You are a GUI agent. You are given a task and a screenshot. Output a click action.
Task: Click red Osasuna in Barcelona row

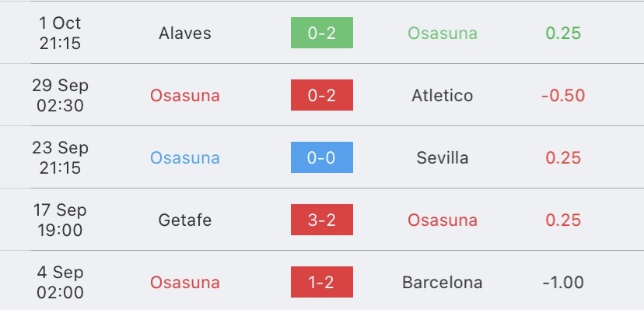coord(185,283)
